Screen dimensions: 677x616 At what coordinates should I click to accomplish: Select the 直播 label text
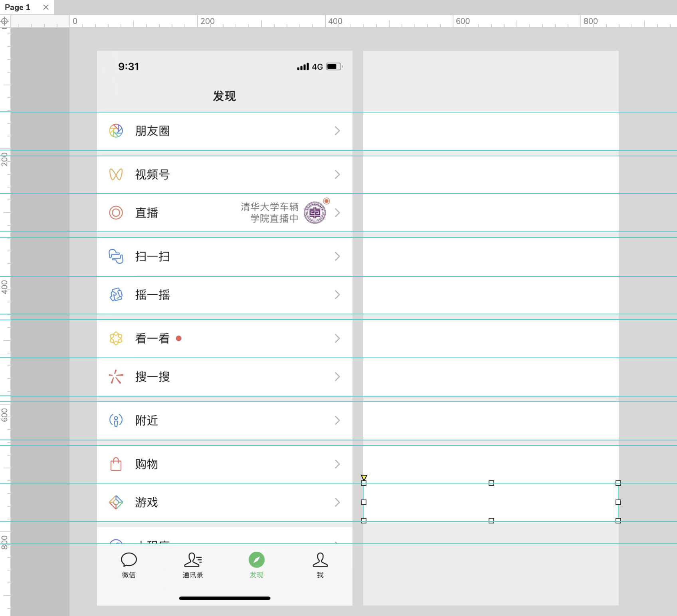tap(147, 213)
